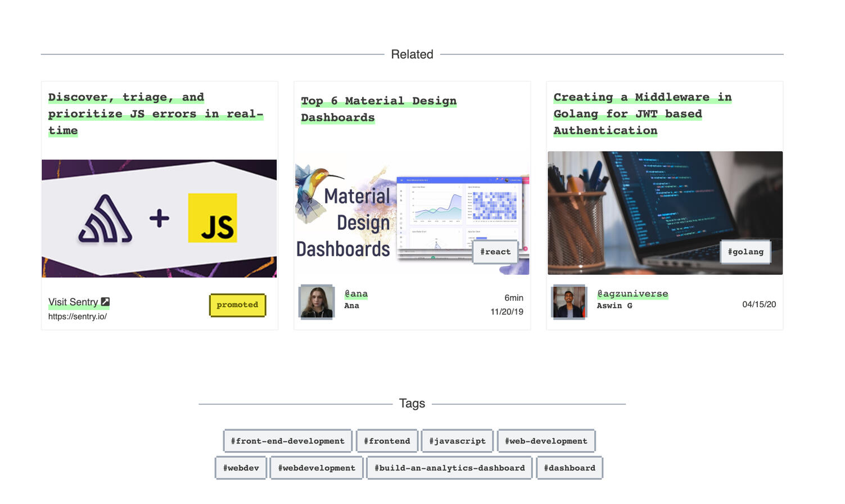Open the Golang JWT Authentication middleware article
This screenshot has width=845, height=504.
(642, 113)
